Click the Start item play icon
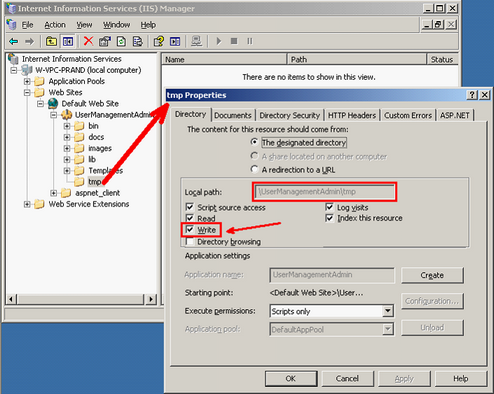The image size is (494, 394). click(219, 41)
